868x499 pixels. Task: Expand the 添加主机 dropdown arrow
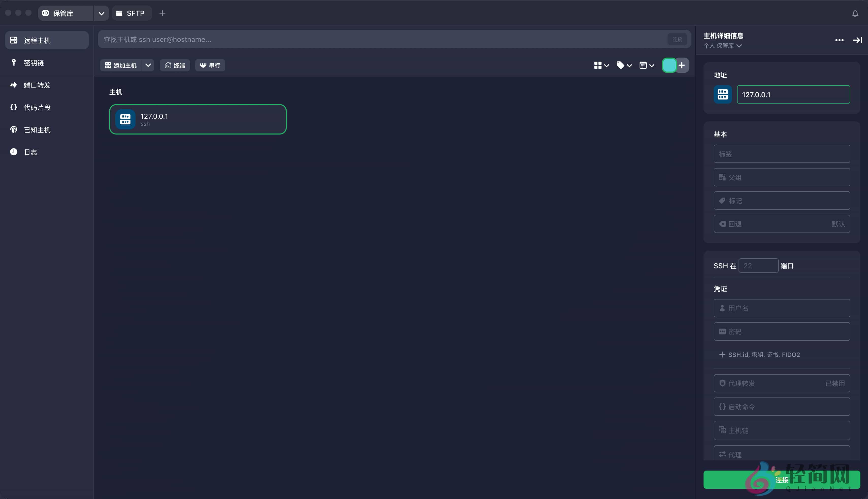tap(148, 65)
